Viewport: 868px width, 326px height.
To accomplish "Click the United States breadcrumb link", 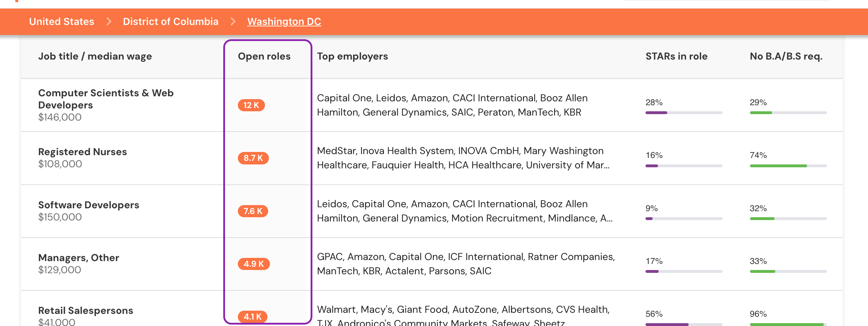I will coord(62,21).
